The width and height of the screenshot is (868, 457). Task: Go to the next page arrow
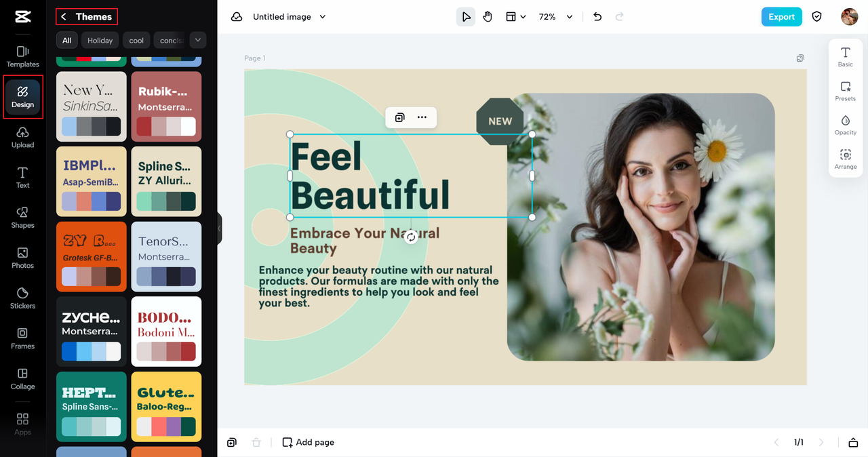point(821,442)
